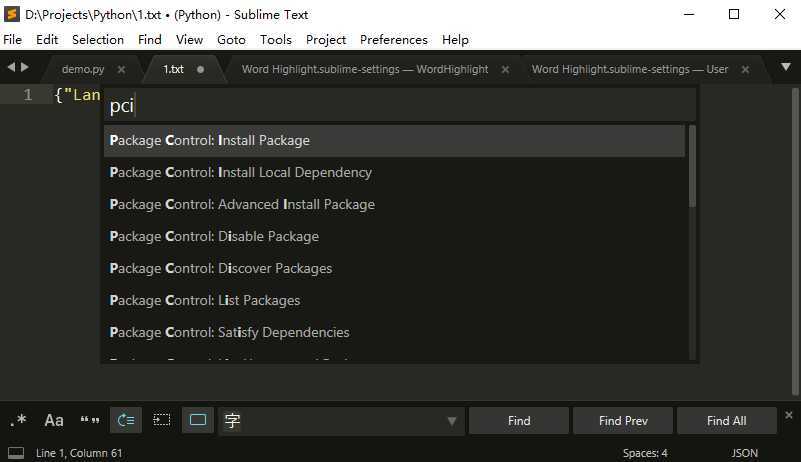
Task: Close Word Highlight — WordHighlight tab
Action: point(505,70)
